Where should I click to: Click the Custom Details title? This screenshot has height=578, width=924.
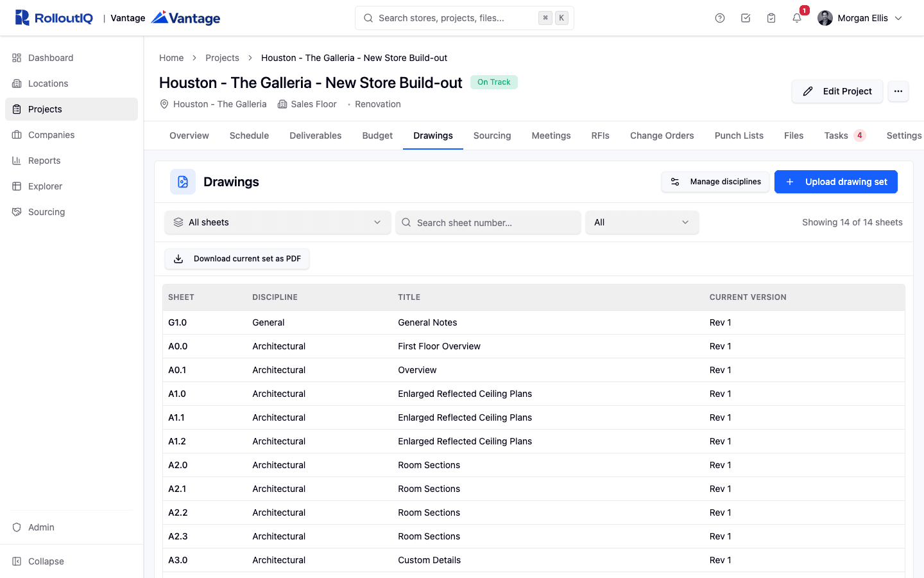coord(429,560)
